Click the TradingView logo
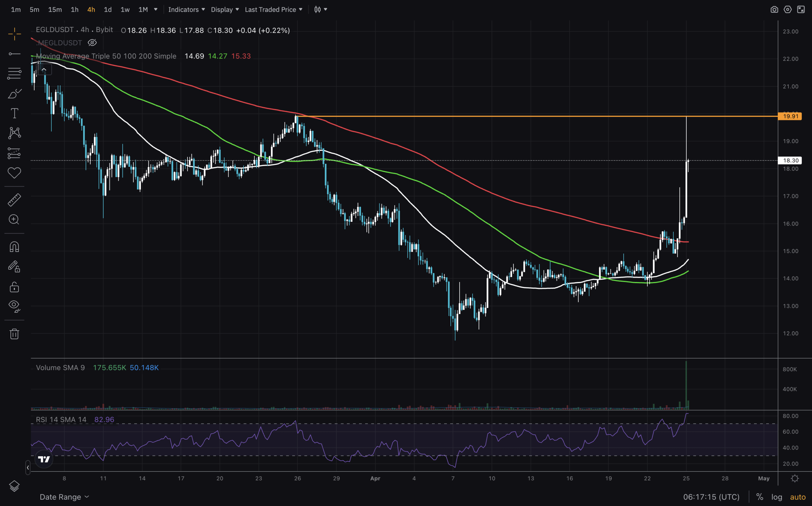Viewport: 812px width, 506px height. [x=44, y=459]
